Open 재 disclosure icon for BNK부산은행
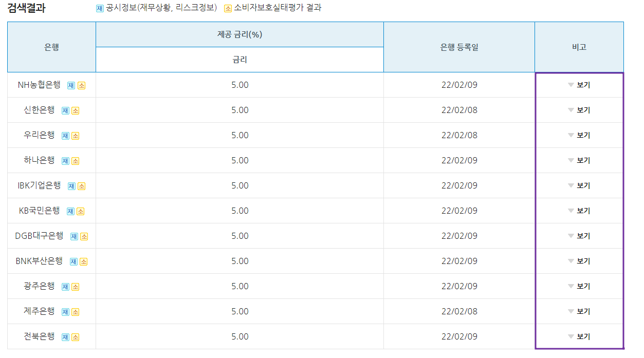Viewport: 644px width, 358px height. pos(73,261)
